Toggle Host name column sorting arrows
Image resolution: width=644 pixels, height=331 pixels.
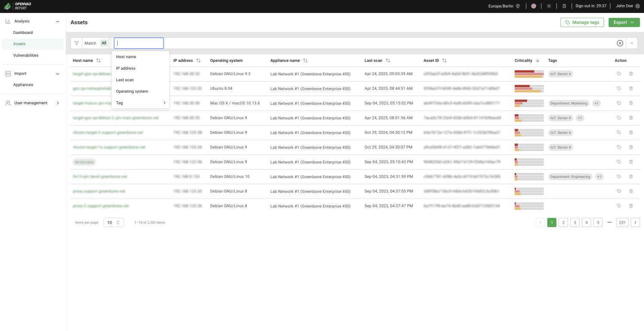coord(99,61)
